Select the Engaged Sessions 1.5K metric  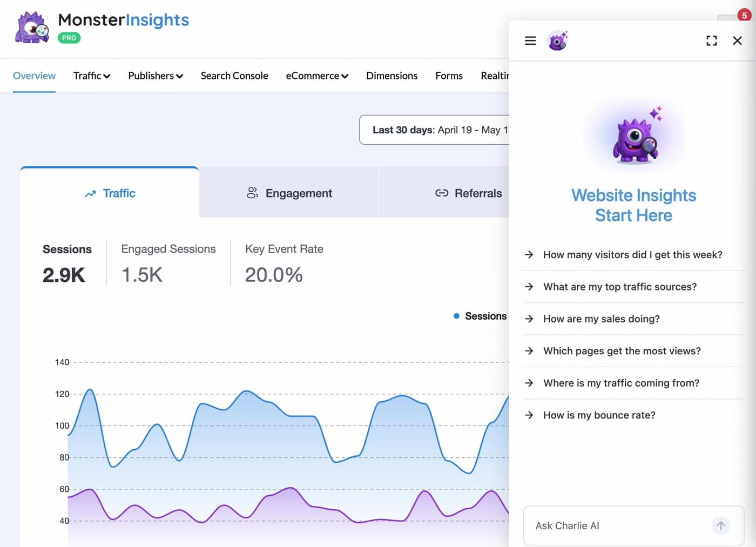click(x=168, y=264)
